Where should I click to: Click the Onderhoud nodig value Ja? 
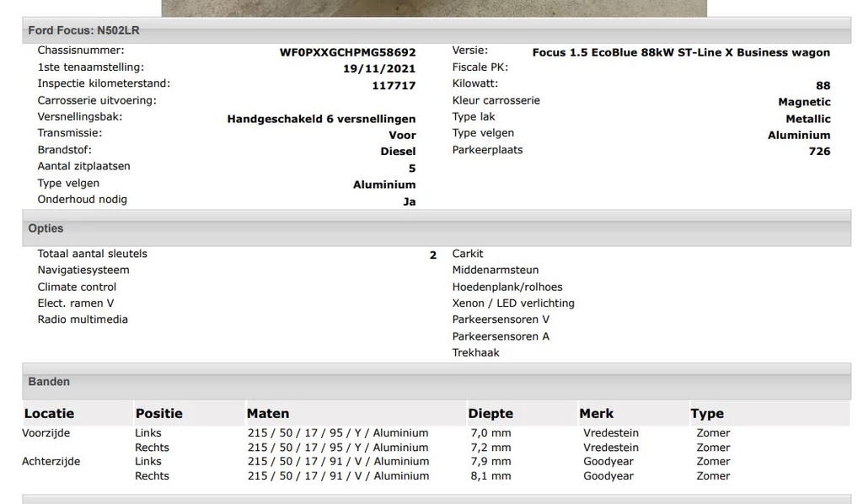409,202
